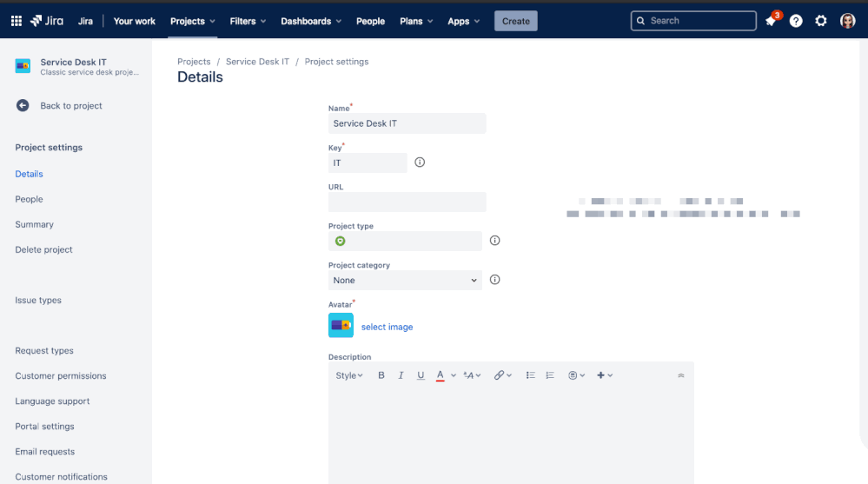Open the text color dropdown arrow
The width and height of the screenshot is (868, 484).
[454, 375]
